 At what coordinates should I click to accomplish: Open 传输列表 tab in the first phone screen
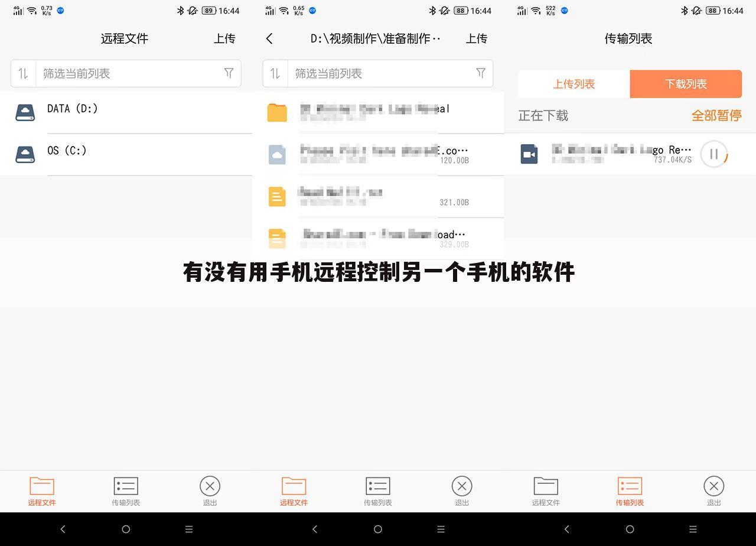[x=126, y=492]
